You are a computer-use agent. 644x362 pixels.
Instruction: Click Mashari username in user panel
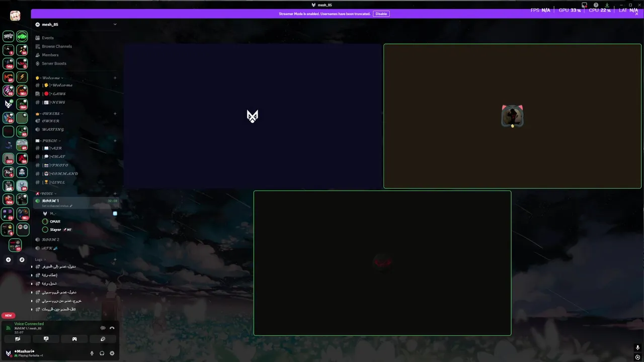(x=25, y=351)
